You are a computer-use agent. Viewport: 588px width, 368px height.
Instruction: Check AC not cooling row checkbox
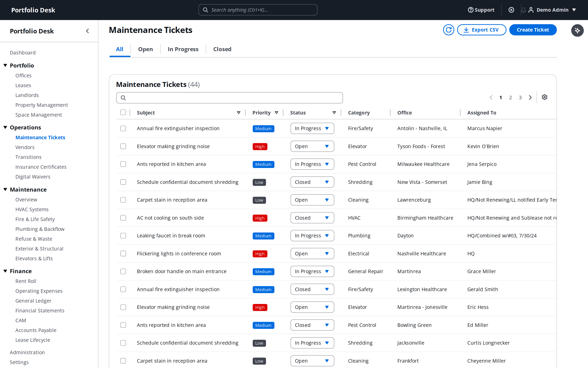click(x=123, y=218)
